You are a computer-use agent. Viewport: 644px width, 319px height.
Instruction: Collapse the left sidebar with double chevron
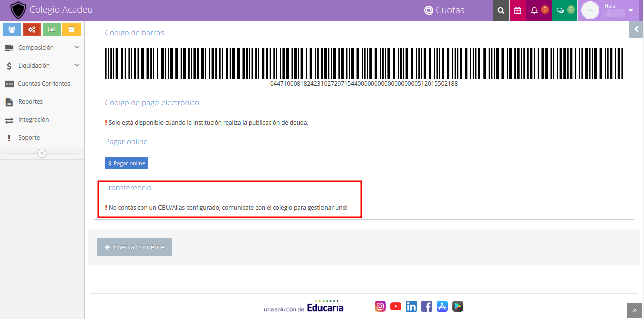coord(42,153)
